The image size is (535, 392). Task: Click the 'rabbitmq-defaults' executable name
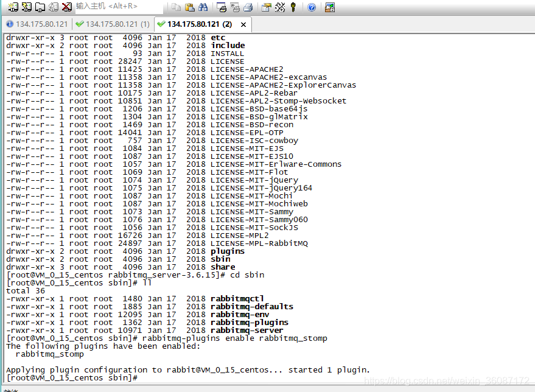click(x=252, y=306)
